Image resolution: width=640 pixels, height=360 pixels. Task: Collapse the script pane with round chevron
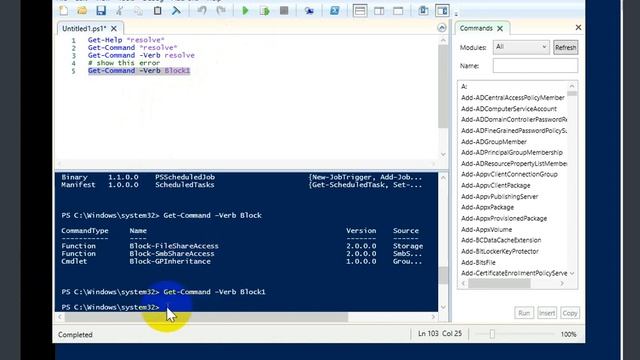click(x=442, y=28)
